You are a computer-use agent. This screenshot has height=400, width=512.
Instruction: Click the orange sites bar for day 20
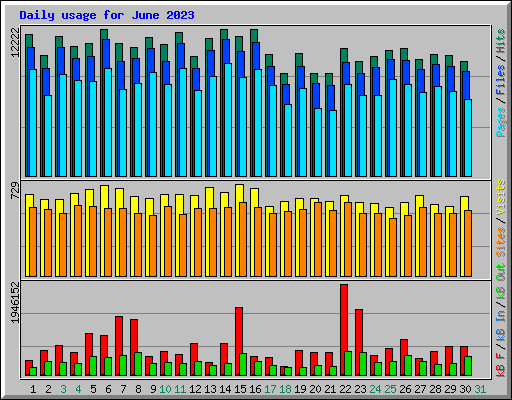point(318,239)
